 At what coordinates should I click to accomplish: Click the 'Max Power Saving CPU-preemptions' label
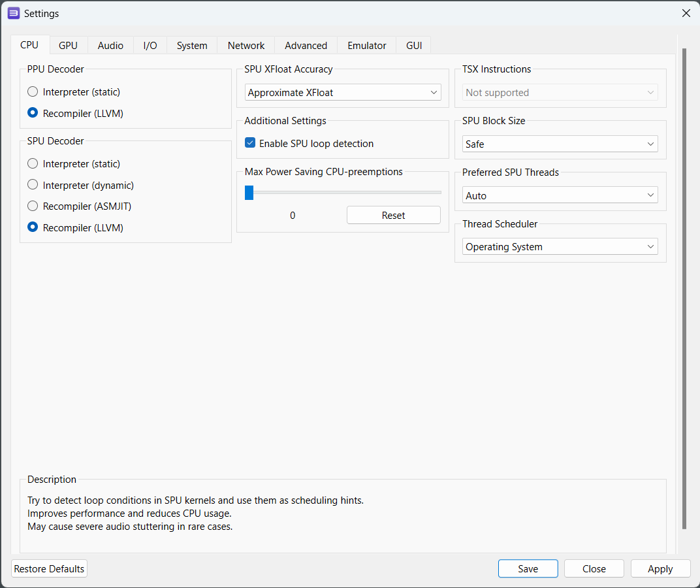tap(324, 172)
